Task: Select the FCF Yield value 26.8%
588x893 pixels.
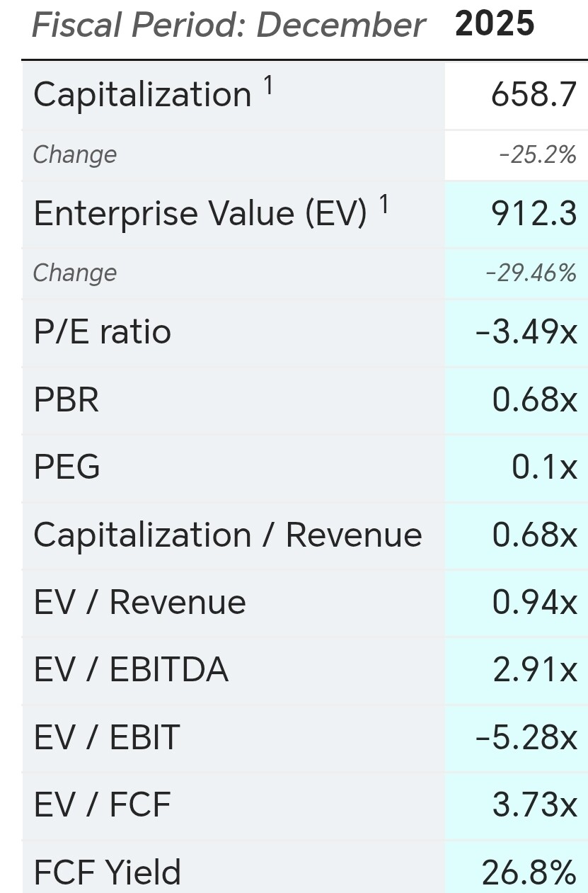Action: tap(529, 872)
